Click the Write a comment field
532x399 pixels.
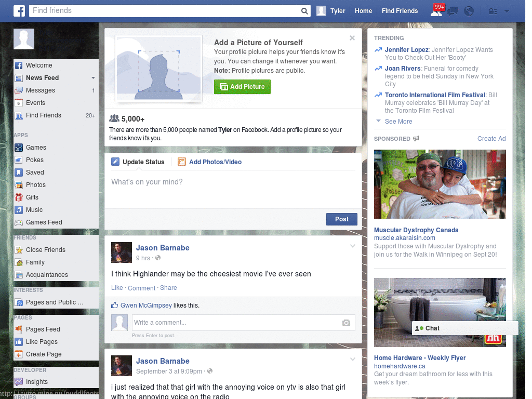(x=236, y=323)
